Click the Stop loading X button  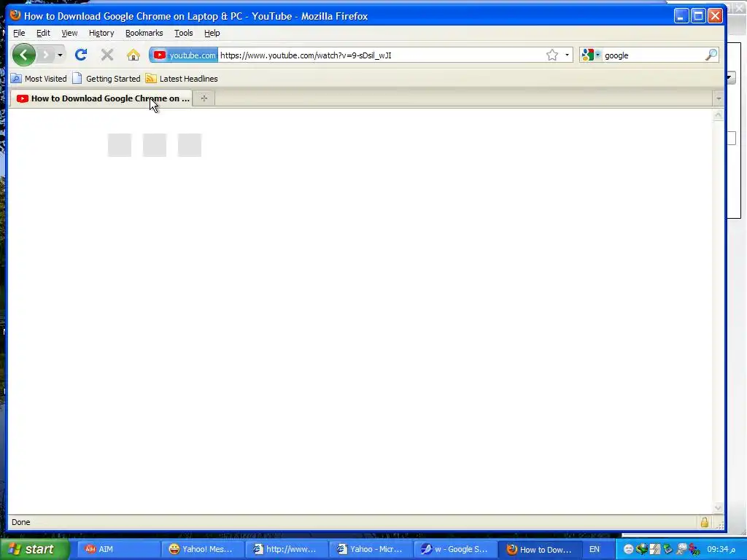[107, 55]
